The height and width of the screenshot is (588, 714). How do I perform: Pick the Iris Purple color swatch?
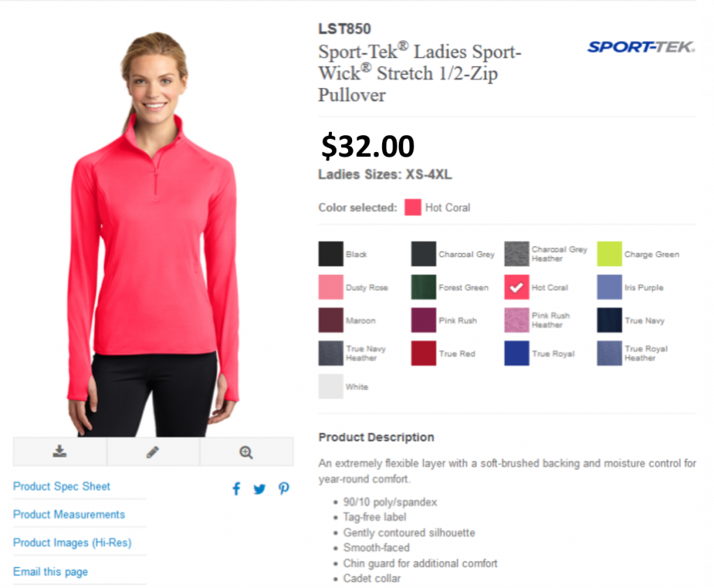(x=609, y=287)
